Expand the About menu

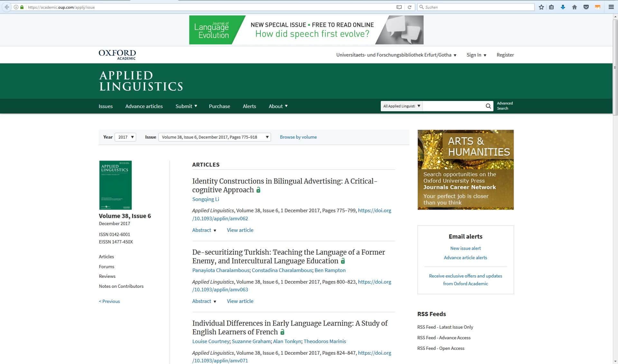(278, 106)
